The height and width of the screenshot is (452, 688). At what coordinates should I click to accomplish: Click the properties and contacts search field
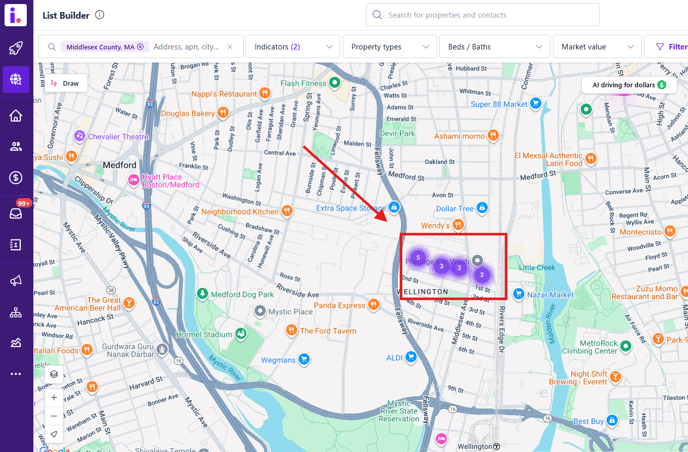click(x=483, y=15)
